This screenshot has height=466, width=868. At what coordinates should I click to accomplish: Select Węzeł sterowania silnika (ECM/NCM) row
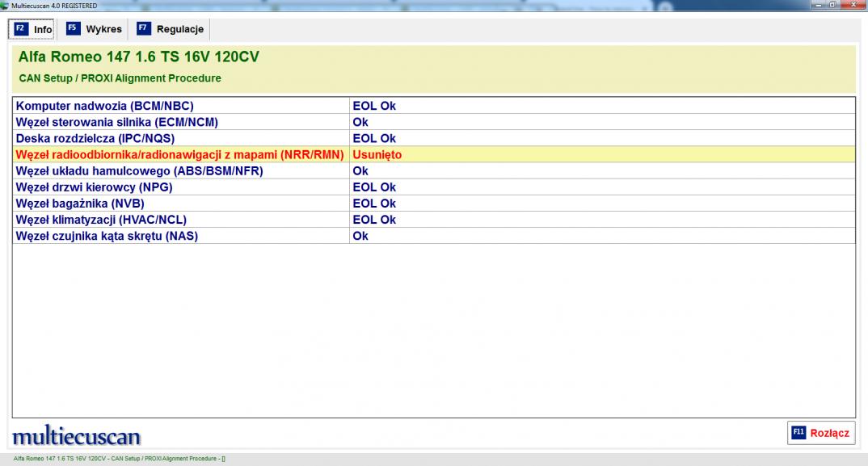[x=434, y=122]
